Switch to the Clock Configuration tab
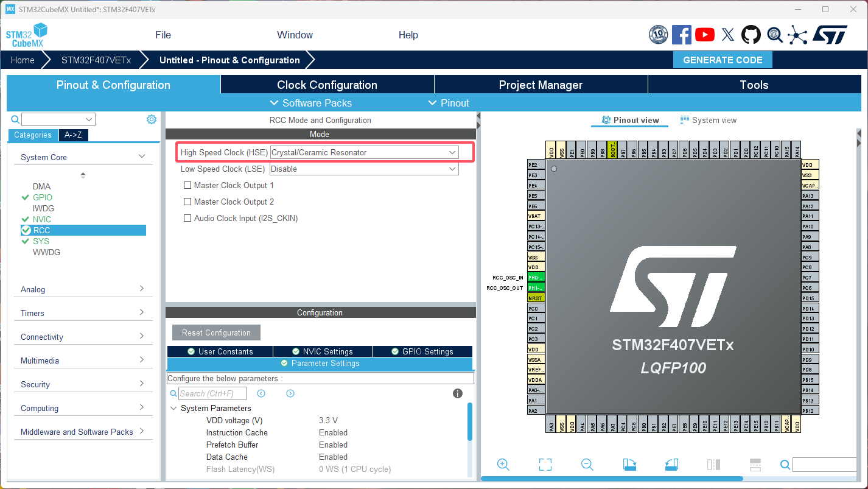 pyautogui.click(x=327, y=85)
